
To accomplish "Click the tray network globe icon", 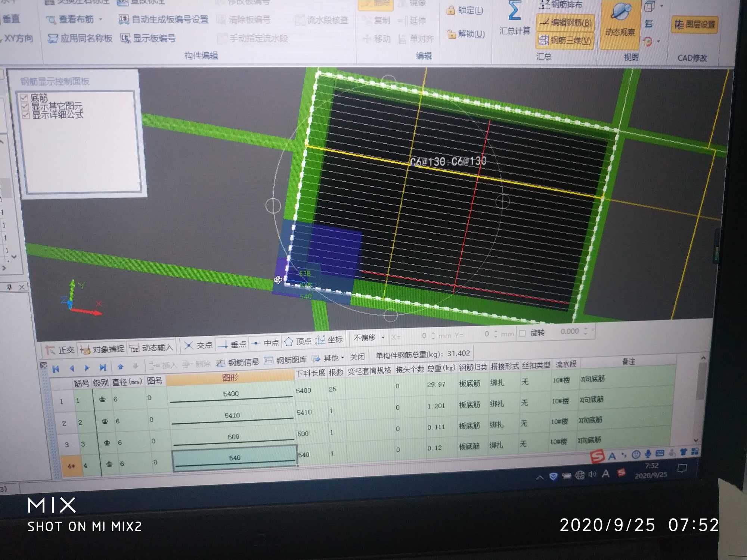I will click(x=580, y=475).
